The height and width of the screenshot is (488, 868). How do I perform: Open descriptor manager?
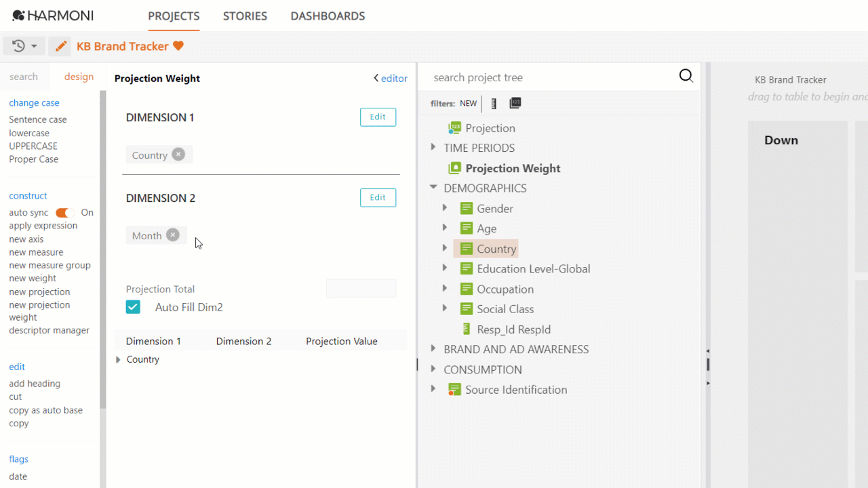(49, 331)
